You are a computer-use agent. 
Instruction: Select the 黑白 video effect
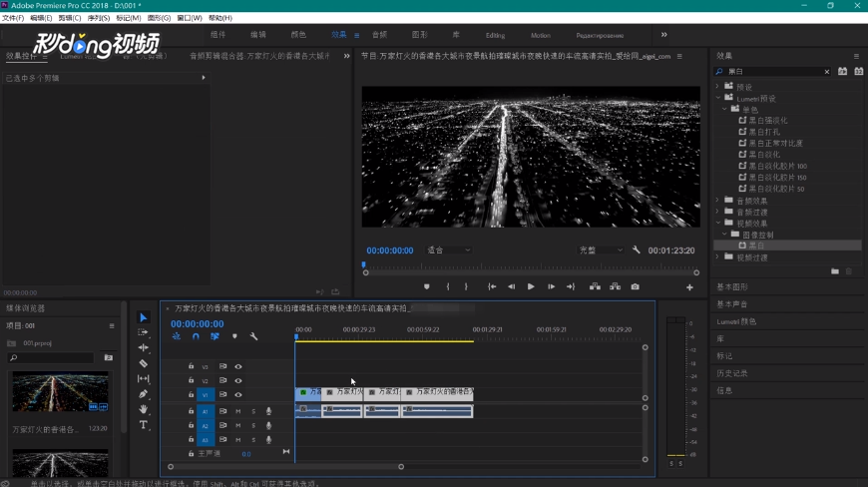pos(756,245)
